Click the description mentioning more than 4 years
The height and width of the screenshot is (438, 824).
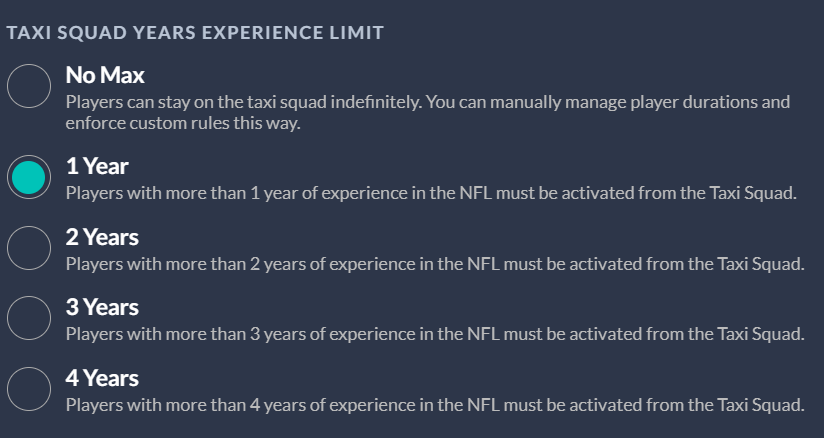point(435,405)
